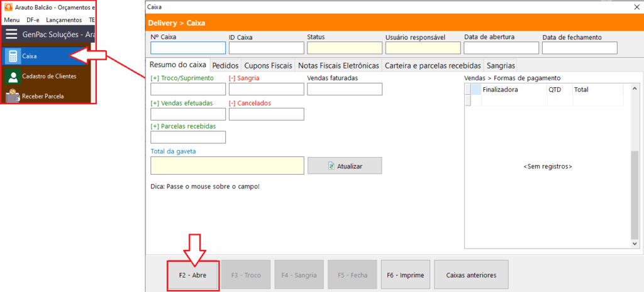Click the Receber Parcela wallet icon
This screenshot has width=644, height=292.
tap(12, 96)
